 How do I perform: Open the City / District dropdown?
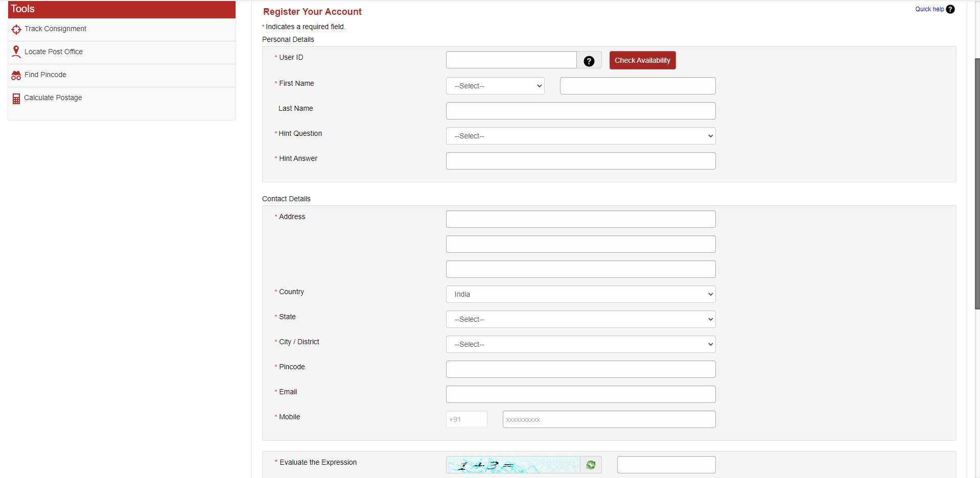pos(580,344)
